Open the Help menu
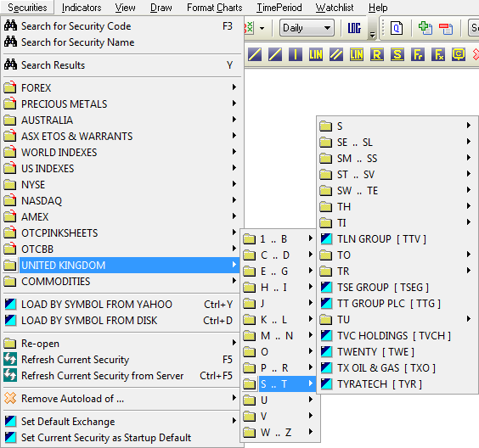Screen dimensions: 479x448 click(378, 8)
